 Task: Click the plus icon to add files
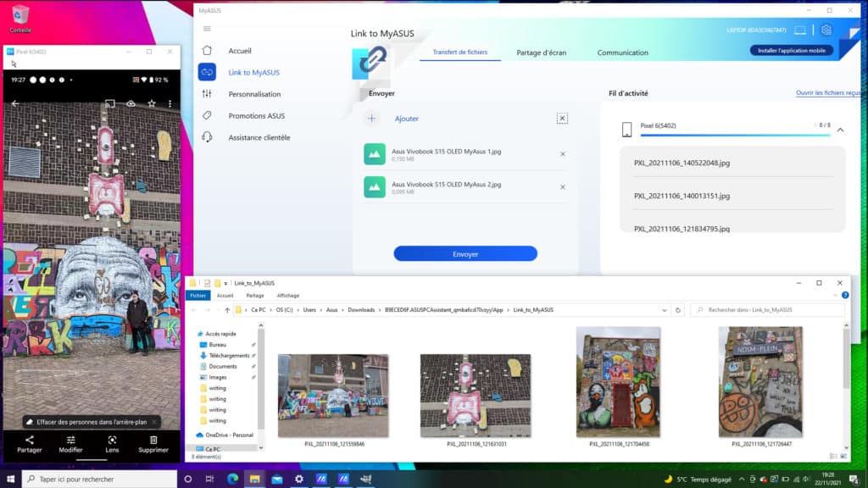(x=372, y=119)
